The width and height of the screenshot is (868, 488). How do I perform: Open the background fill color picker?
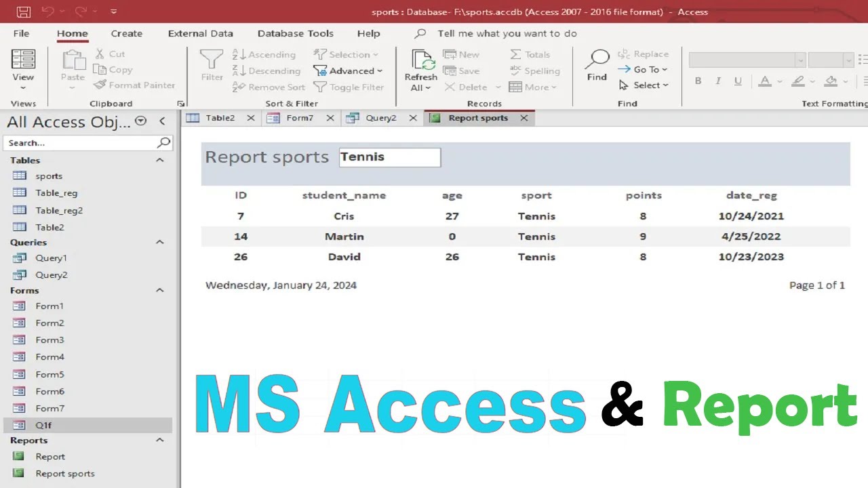click(x=846, y=81)
